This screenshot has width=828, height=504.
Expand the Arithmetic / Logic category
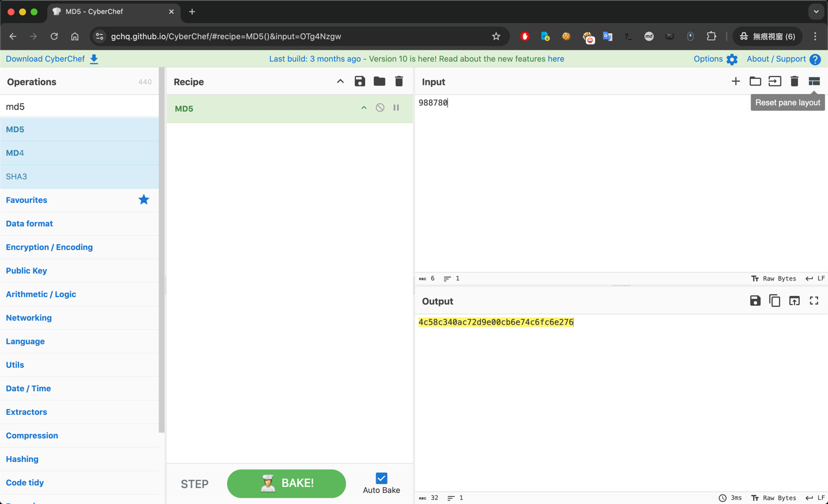coord(79,294)
